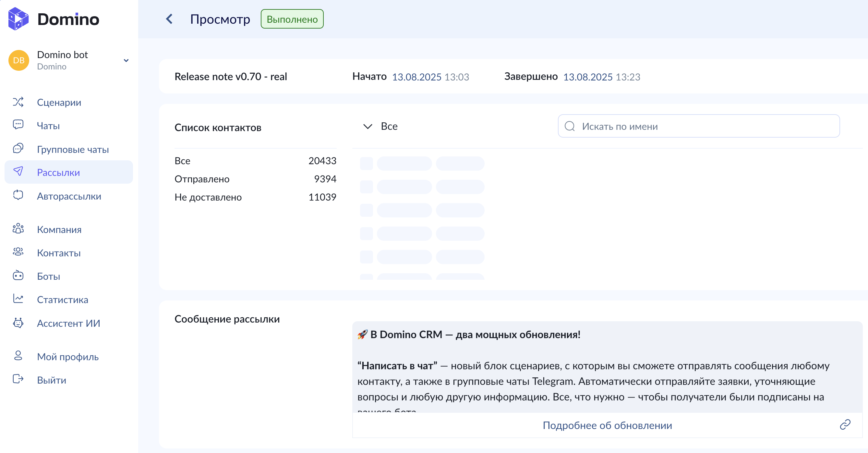Expand the Domino bot account dropdown
Image resolution: width=868 pixels, height=453 pixels.
(126, 61)
